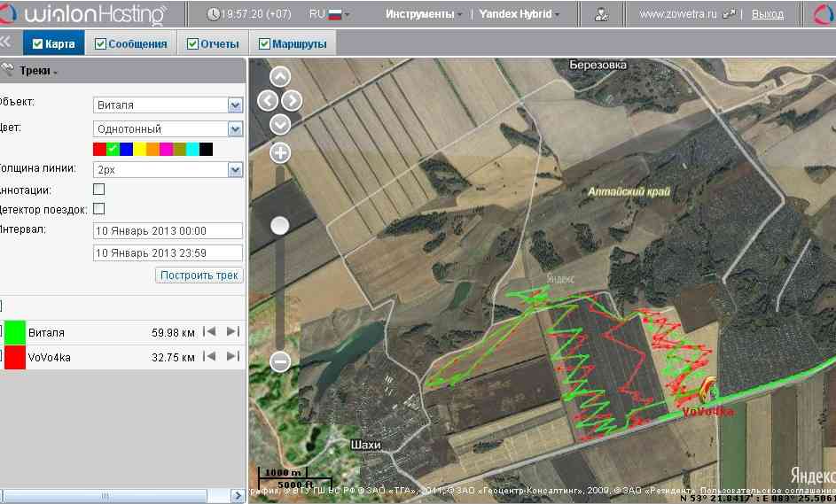The height and width of the screenshot is (504, 836).
Task: Toggle the Маршруты tab checkbox
Action: pyautogui.click(x=265, y=44)
